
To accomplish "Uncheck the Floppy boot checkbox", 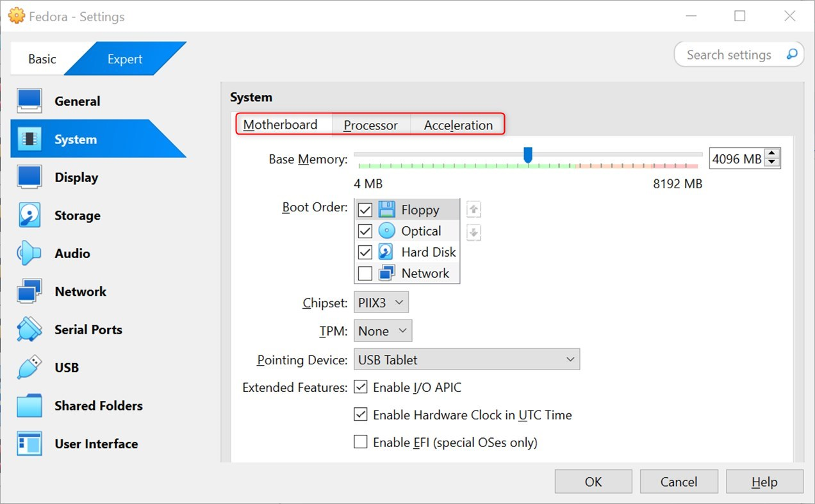I will coord(365,210).
